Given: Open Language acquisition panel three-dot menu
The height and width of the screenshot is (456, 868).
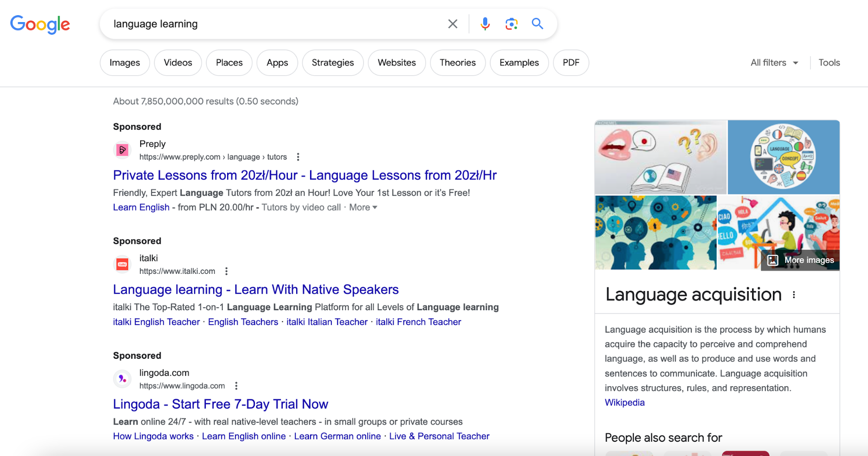Looking at the screenshot, I should pos(794,295).
